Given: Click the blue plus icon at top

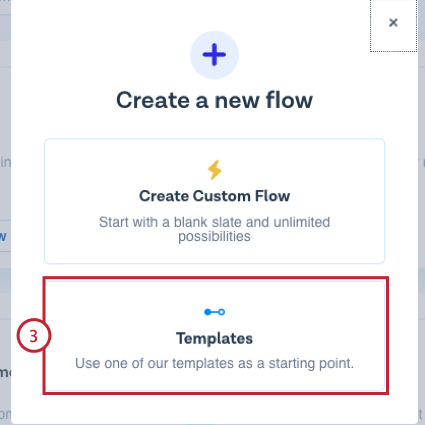Looking at the screenshot, I should (x=214, y=54).
